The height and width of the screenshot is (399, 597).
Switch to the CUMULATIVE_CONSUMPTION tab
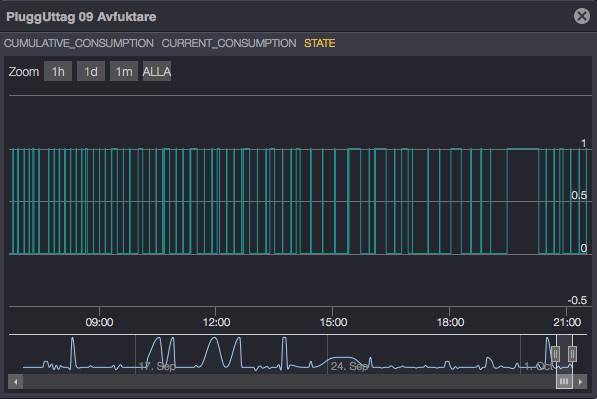tap(79, 43)
